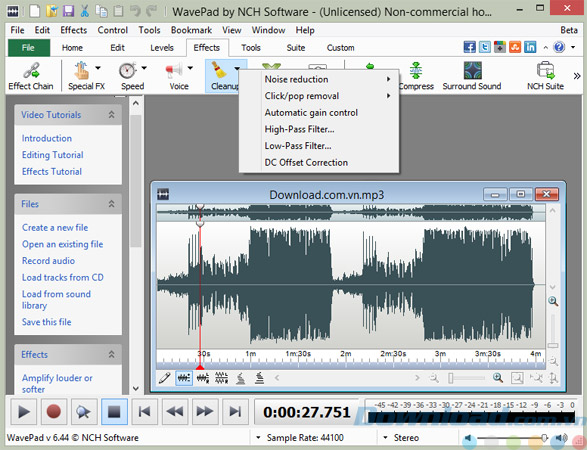Click the blue help question mark icon
The width and height of the screenshot is (587, 450).
click(559, 47)
